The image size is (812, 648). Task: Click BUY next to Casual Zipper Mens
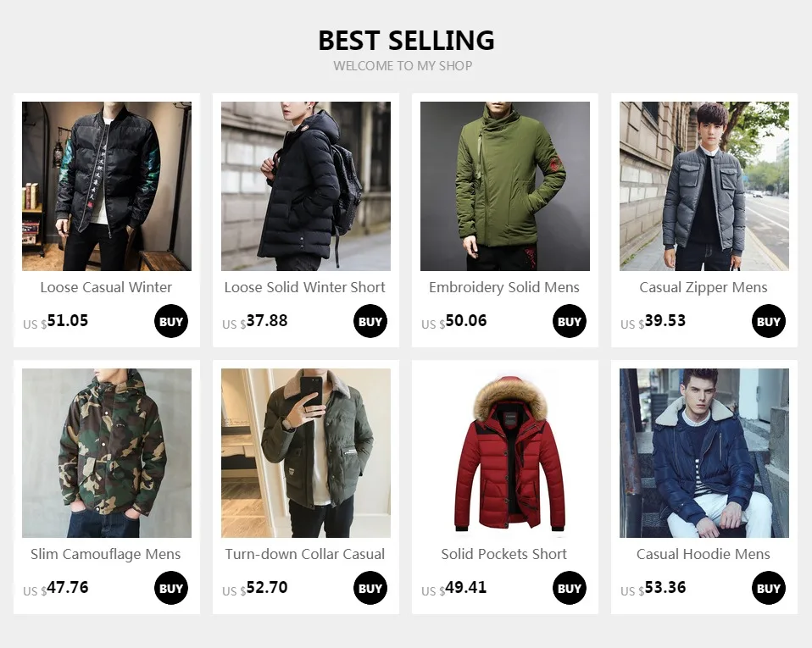tap(769, 321)
